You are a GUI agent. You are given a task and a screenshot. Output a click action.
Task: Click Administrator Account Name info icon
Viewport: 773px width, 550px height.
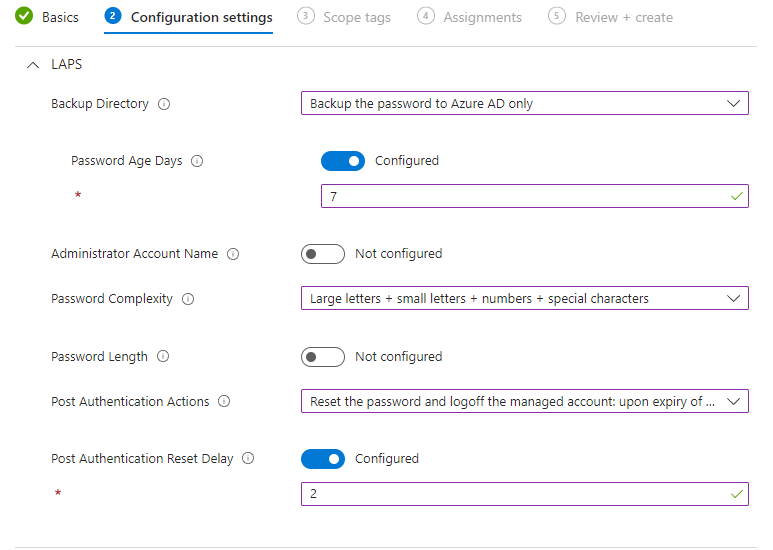click(233, 254)
